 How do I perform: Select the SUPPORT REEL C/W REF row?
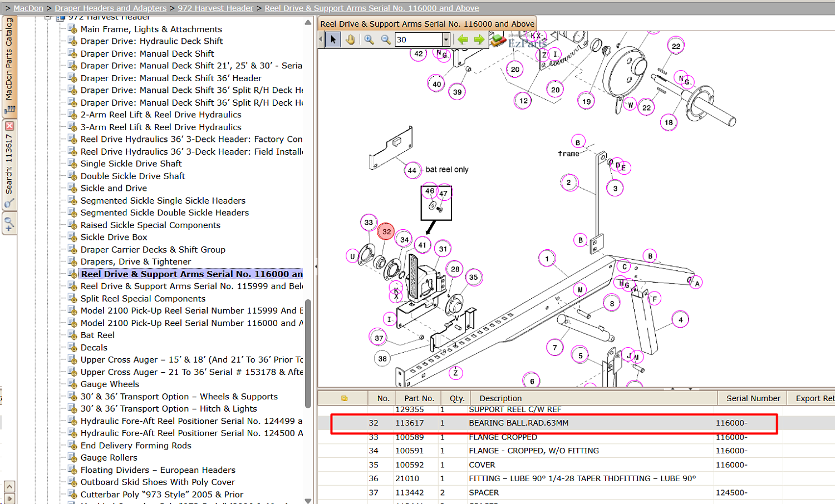pyautogui.click(x=576, y=409)
